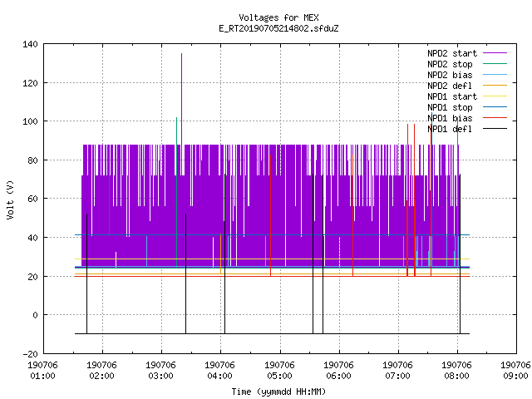This screenshot has height=399, width=532.
Task: Click the x-axis label 'Time (yymmdd HH:MM)'
Action: coord(278,392)
